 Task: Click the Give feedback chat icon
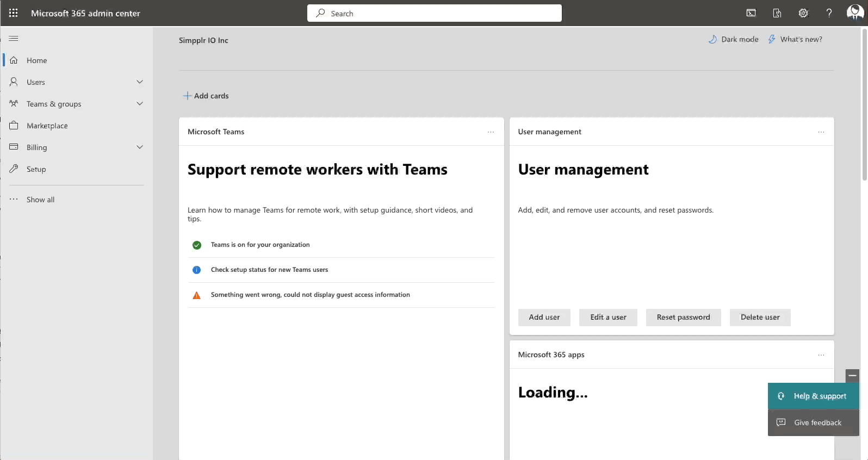click(781, 422)
